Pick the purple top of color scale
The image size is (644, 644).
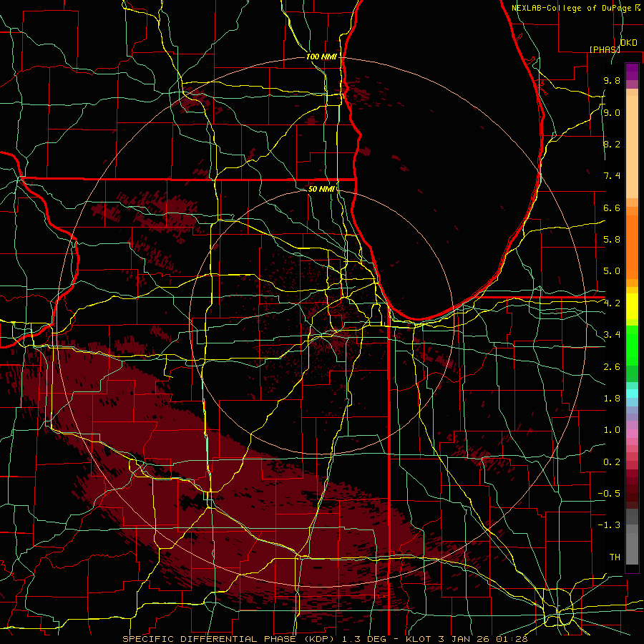pos(632,72)
